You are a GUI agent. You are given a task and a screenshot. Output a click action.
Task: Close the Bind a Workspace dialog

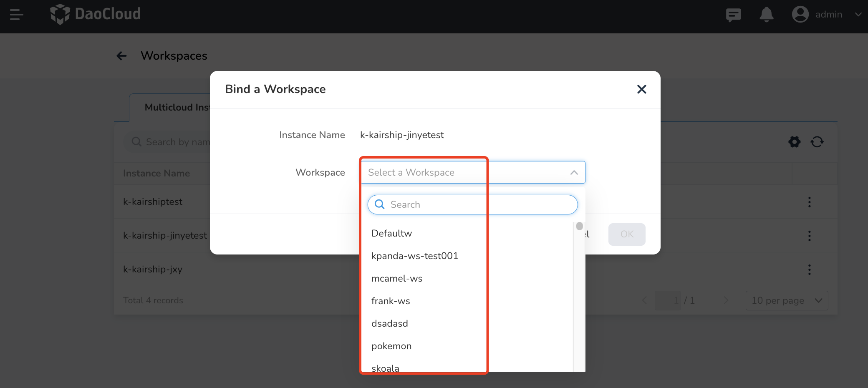pyautogui.click(x=641, y=89)
